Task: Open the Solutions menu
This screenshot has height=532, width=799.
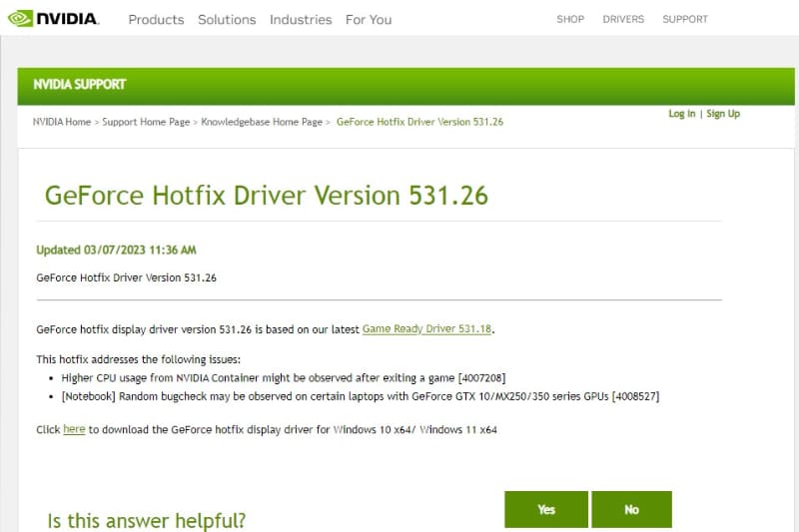Action: point(227,19)
